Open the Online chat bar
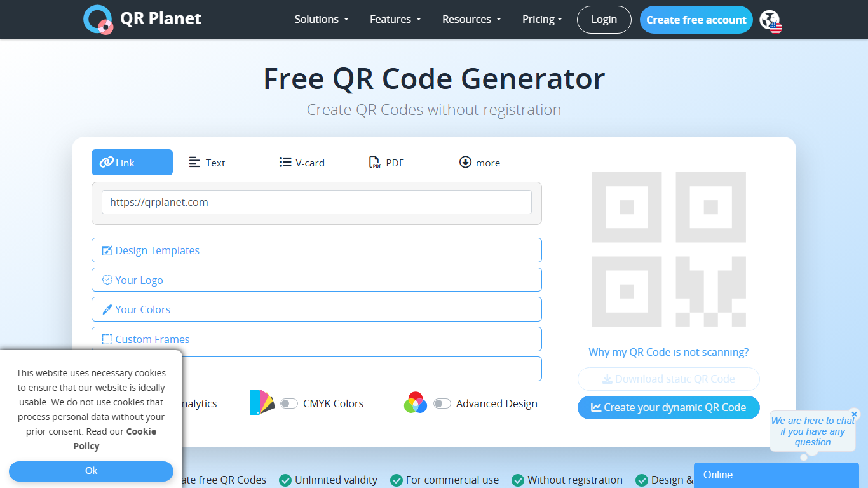Viewport: 868px width, 488px height. click(776, 475)
